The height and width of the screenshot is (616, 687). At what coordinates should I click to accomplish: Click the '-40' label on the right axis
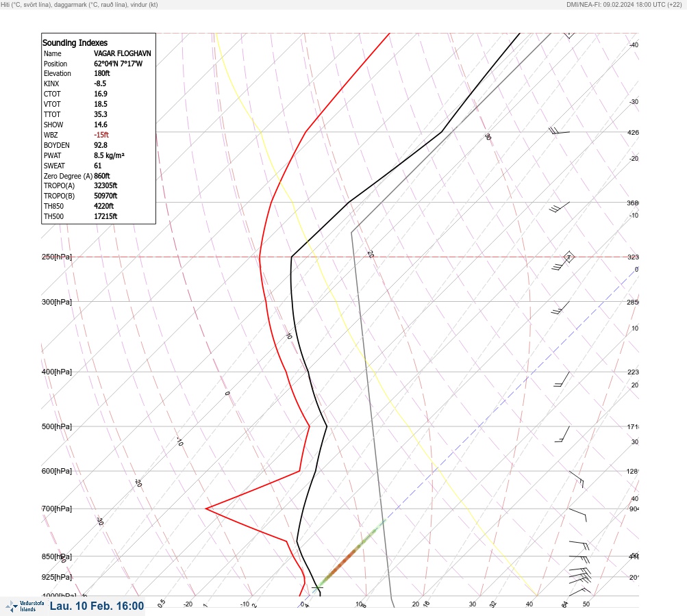634,45
